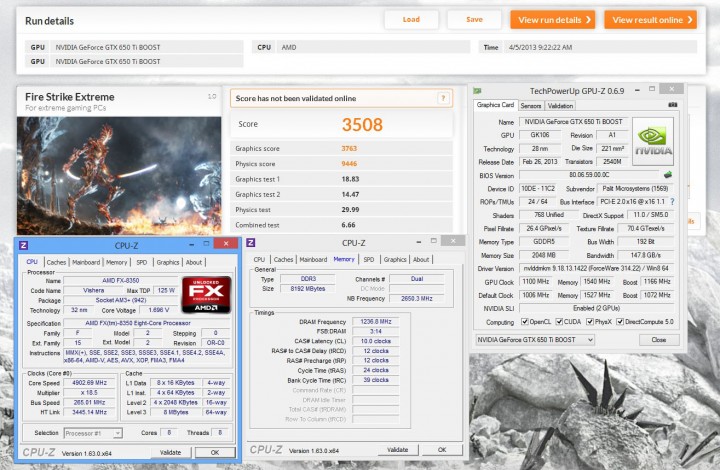720x470 pixels.
Task: Click the NVIDIA logo in GPU-Z
Action: click(652, 141)
